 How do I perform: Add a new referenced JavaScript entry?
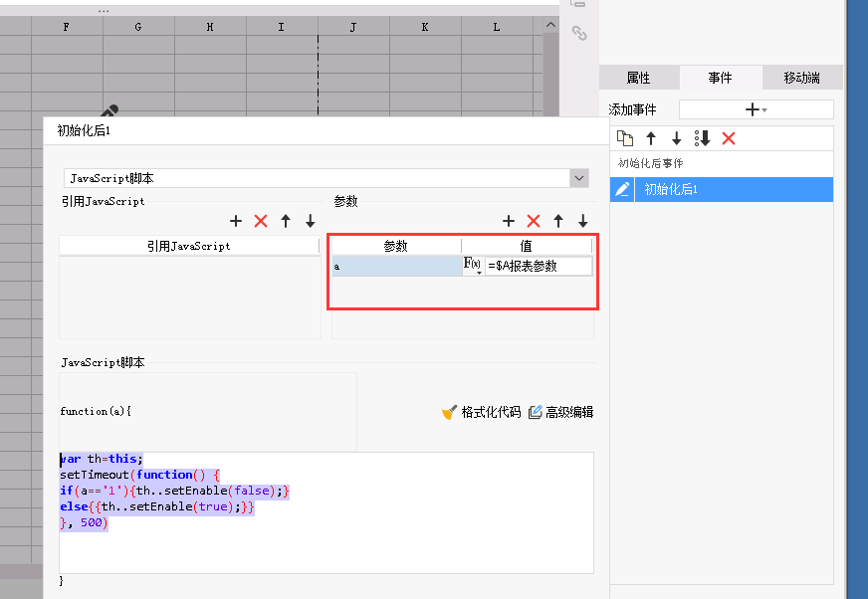236,221
